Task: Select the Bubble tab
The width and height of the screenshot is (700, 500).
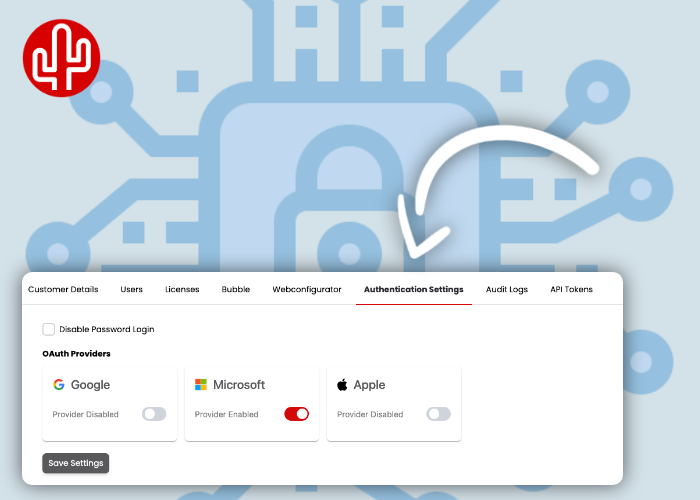Action: tap(236, 289)
